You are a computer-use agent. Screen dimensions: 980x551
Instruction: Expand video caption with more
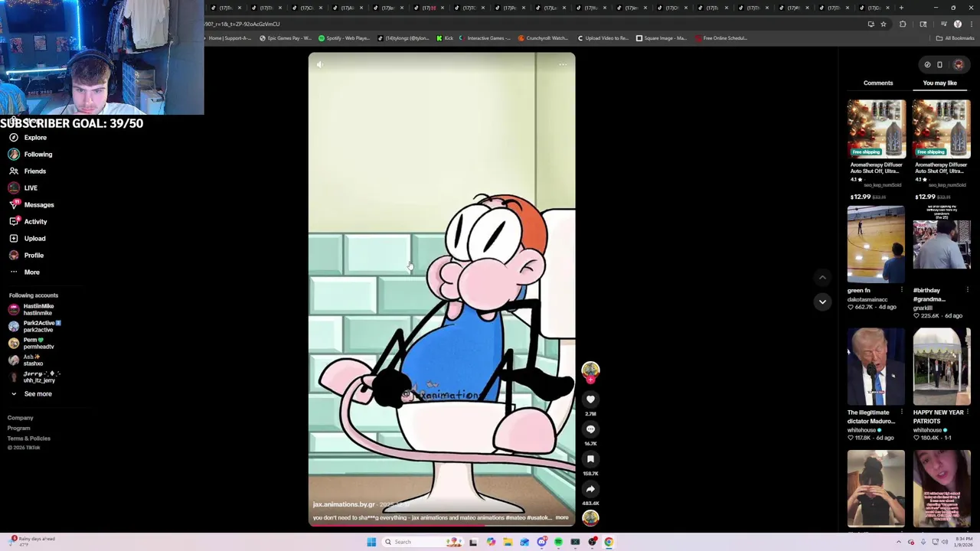click(x=562, y=518)
